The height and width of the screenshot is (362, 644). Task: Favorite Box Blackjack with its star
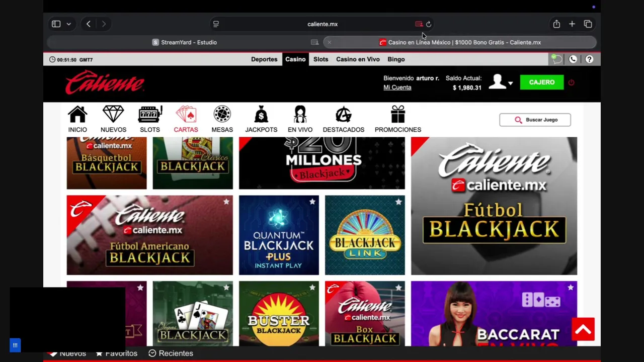(398, 288)
